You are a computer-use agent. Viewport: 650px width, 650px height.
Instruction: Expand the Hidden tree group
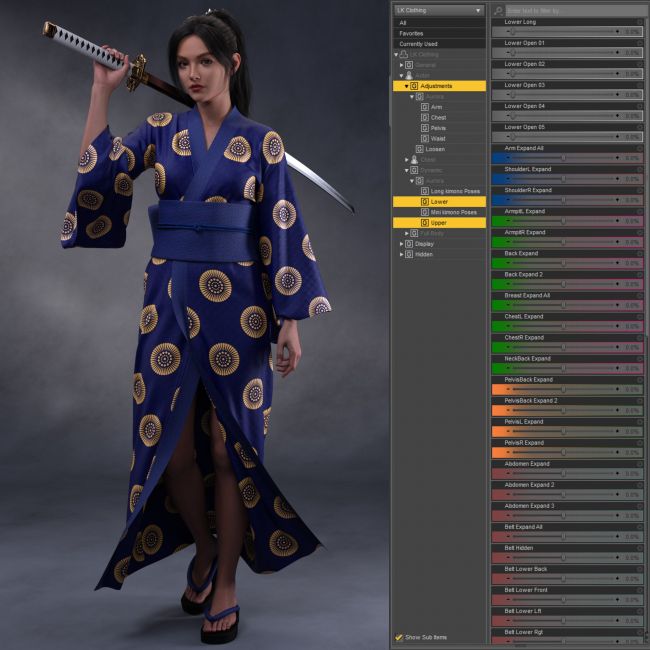point(401,254)
